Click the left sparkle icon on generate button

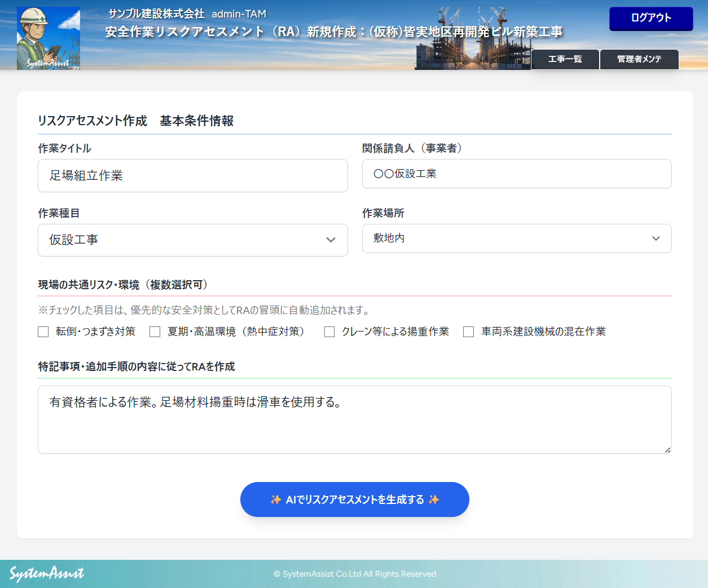[x=276, y=499]
